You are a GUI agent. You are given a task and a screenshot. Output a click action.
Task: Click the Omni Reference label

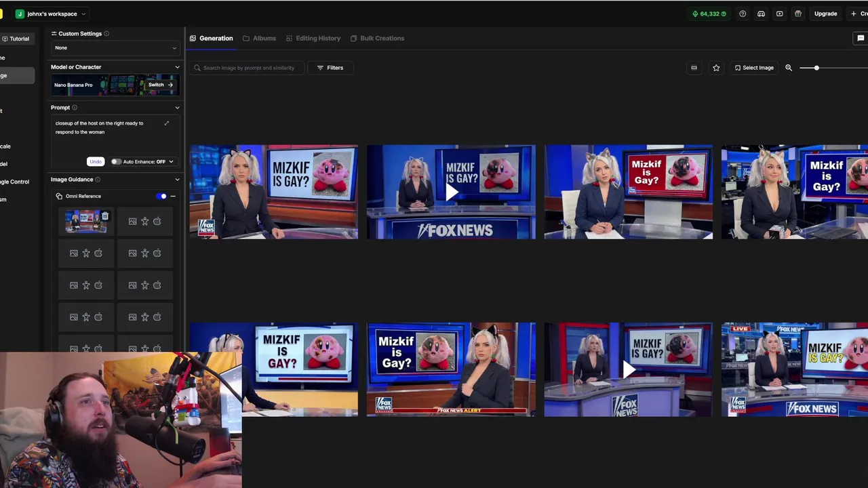(x=83, y=197)
